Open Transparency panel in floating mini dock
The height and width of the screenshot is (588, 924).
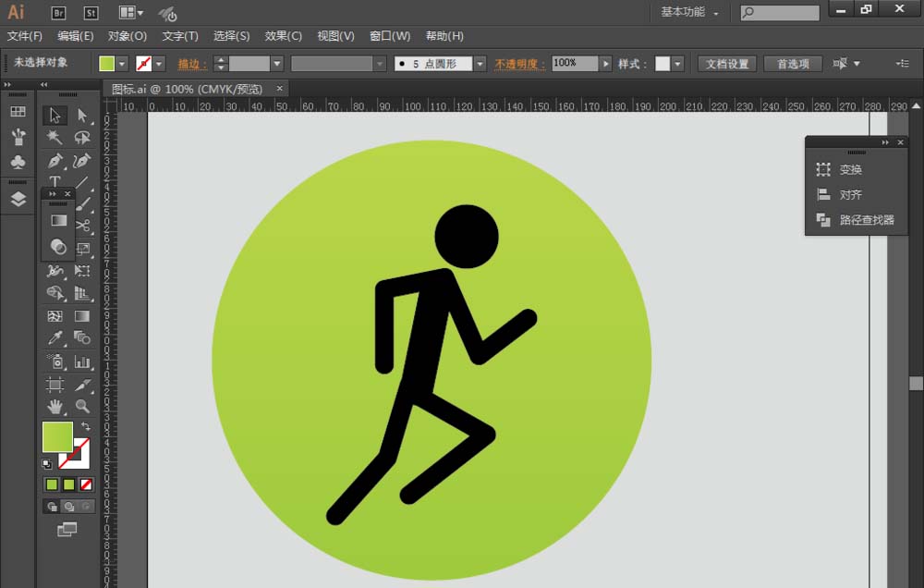(57, 247)
